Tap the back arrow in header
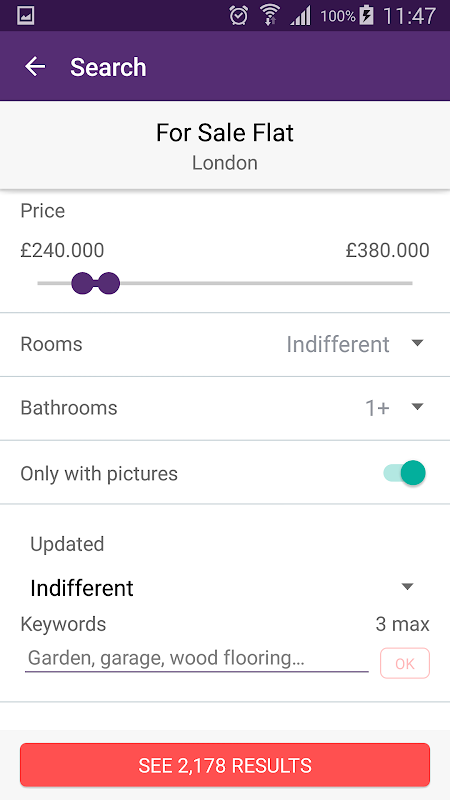Viewport: 450px width, 800px height. coord(35,67)
